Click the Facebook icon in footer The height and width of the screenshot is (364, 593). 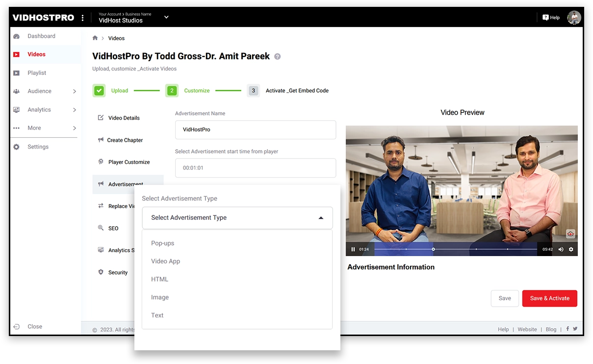click(x=568, y=329)
